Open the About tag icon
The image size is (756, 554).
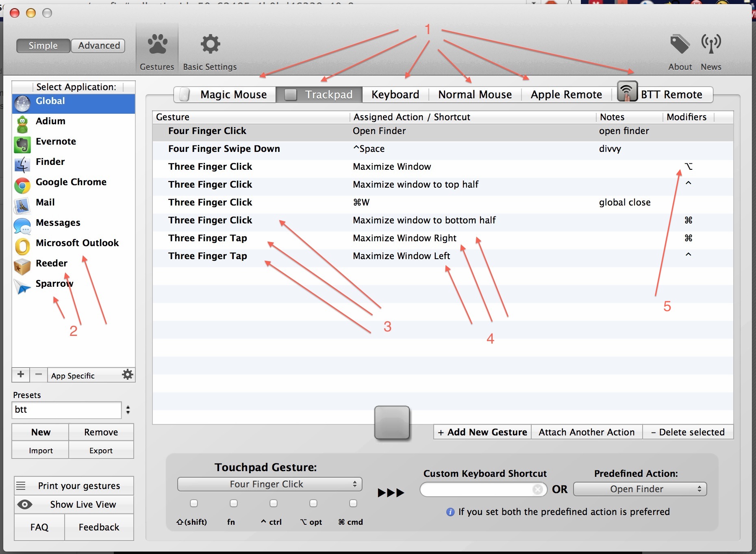680,45
